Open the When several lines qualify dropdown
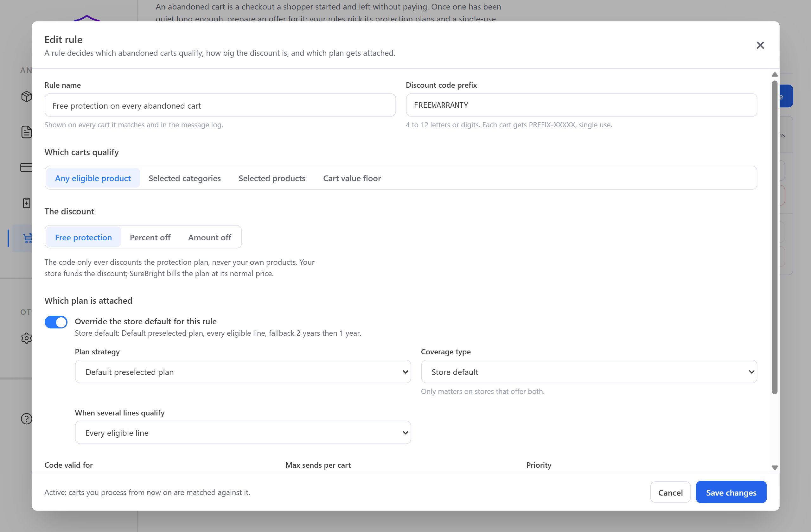Image resolution: width=811 pixels, height=532 pixels. tap(243, 432)
